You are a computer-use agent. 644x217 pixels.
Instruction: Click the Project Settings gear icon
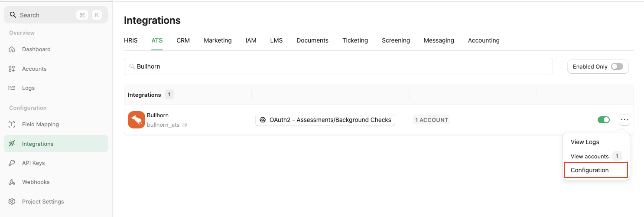(12, 201)
